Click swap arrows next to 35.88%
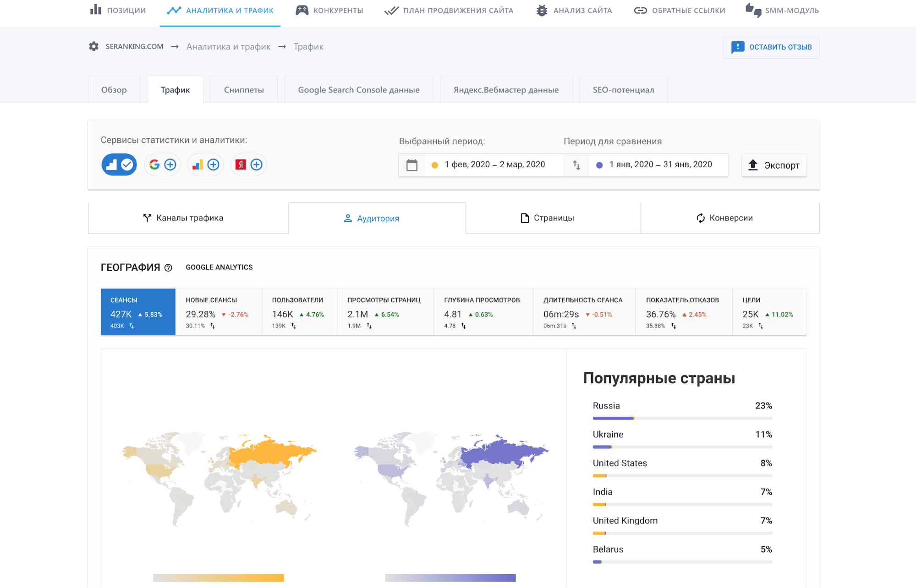Viewport: 916px width, 588px height. [674, 326]
